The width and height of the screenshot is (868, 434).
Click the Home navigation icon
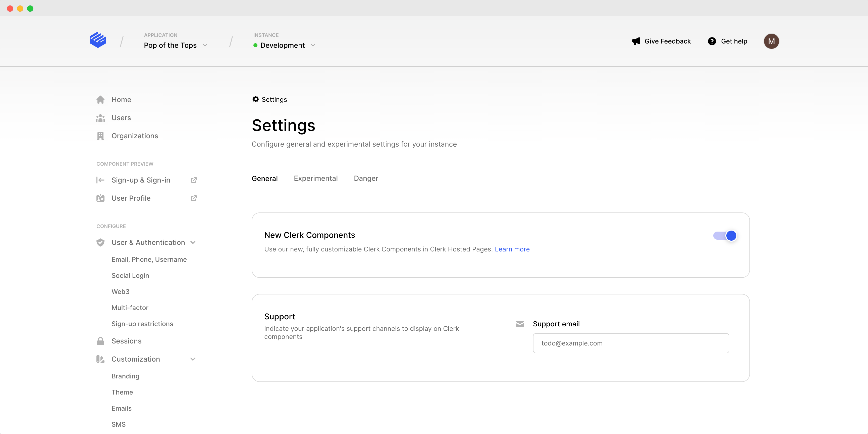click(x=100, y=99)
